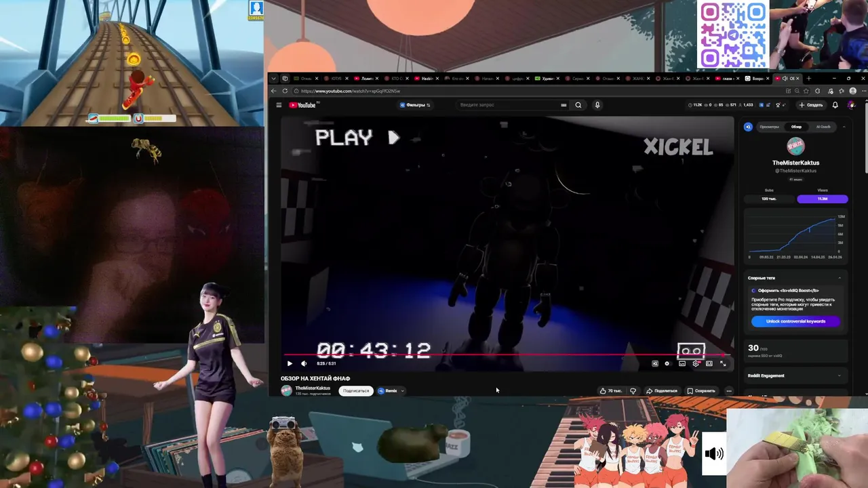The height and width of the screenshot is (488, 868).
Task: Click the Создать create button
Action: point(811,105)
